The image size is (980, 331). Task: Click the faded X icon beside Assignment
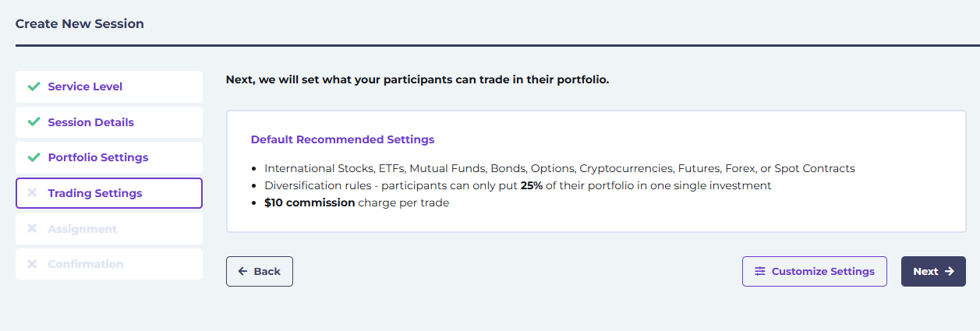[x=32, y=229]
